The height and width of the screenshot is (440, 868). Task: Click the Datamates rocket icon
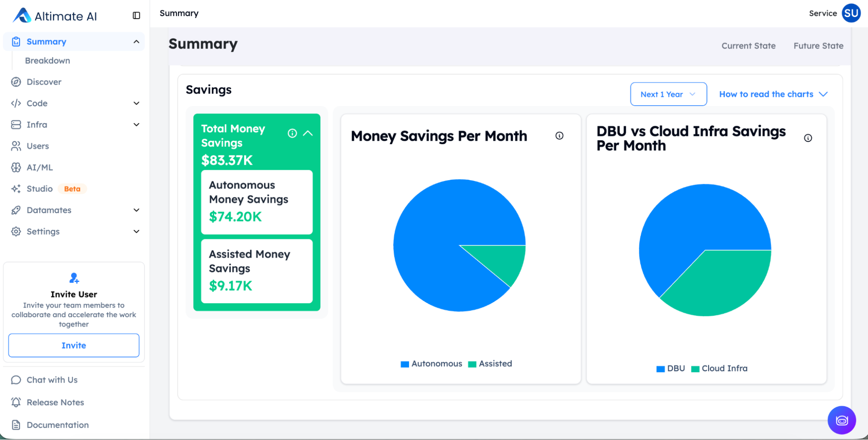tap(16, 210)
